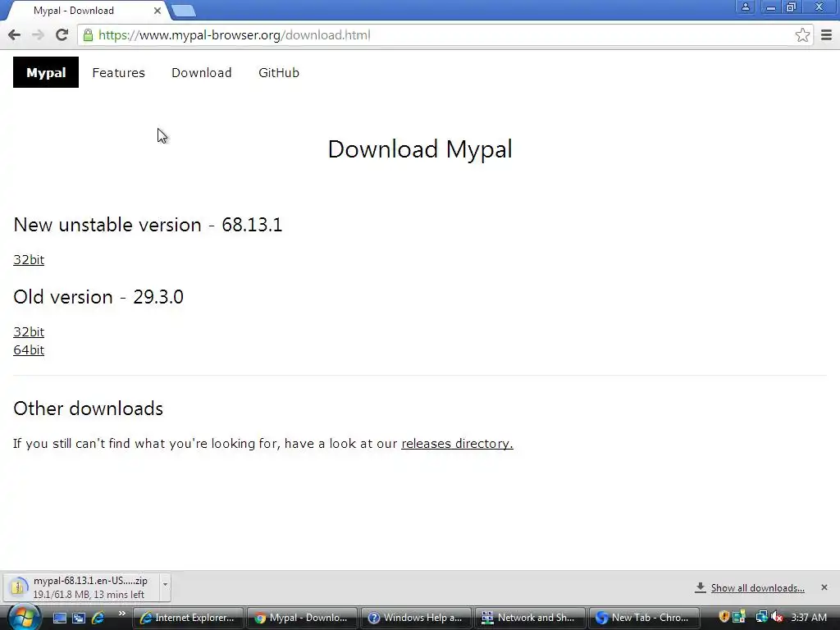Click the Show Desktop quick launch icon
Image resolution: width=840 pixels, height=630 pixels.
(59, 619)
